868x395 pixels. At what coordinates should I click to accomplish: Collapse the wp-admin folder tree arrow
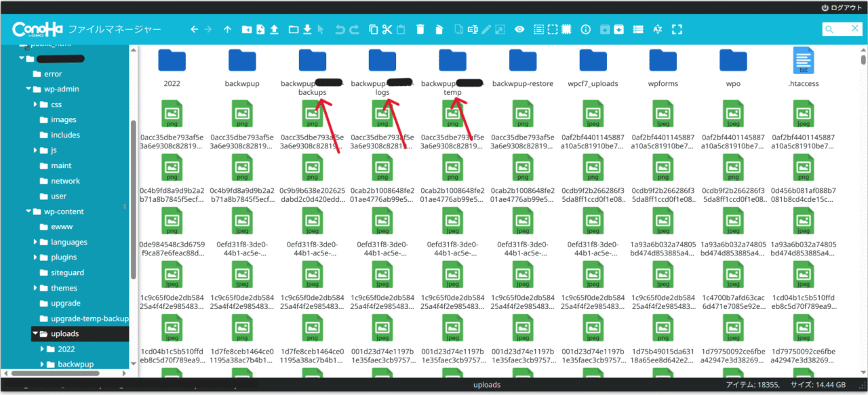(28, 89)
